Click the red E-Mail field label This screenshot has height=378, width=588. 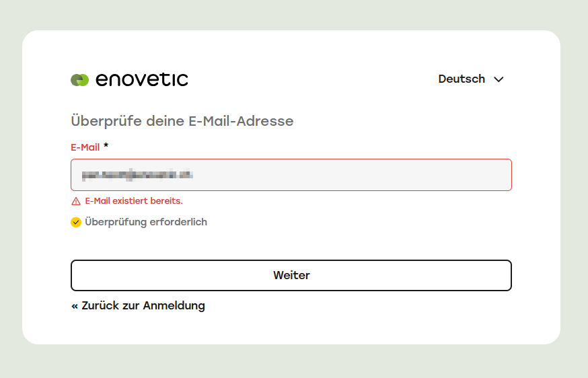pyautogui.click(x=85, y=147)
